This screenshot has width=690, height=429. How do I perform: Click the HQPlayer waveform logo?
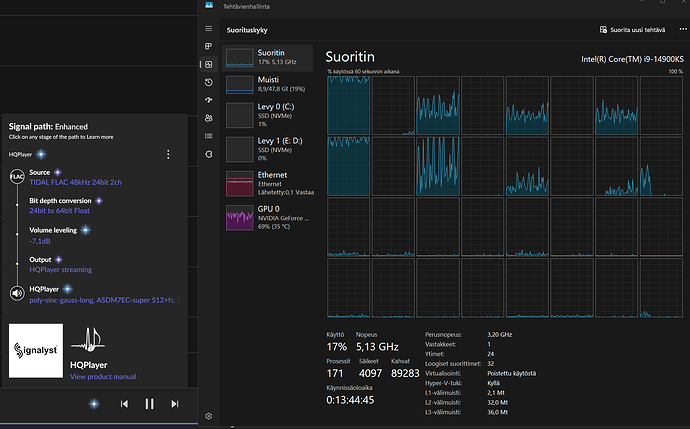(88, 340)
